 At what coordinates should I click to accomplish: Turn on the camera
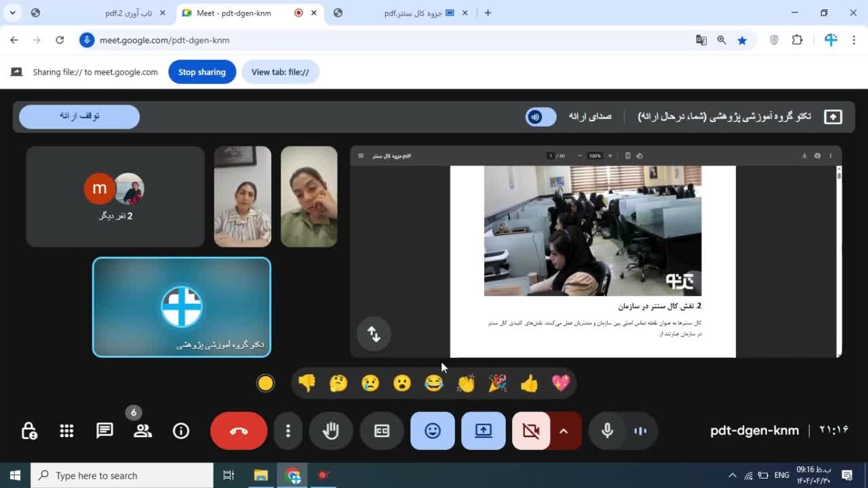(530, 431)
